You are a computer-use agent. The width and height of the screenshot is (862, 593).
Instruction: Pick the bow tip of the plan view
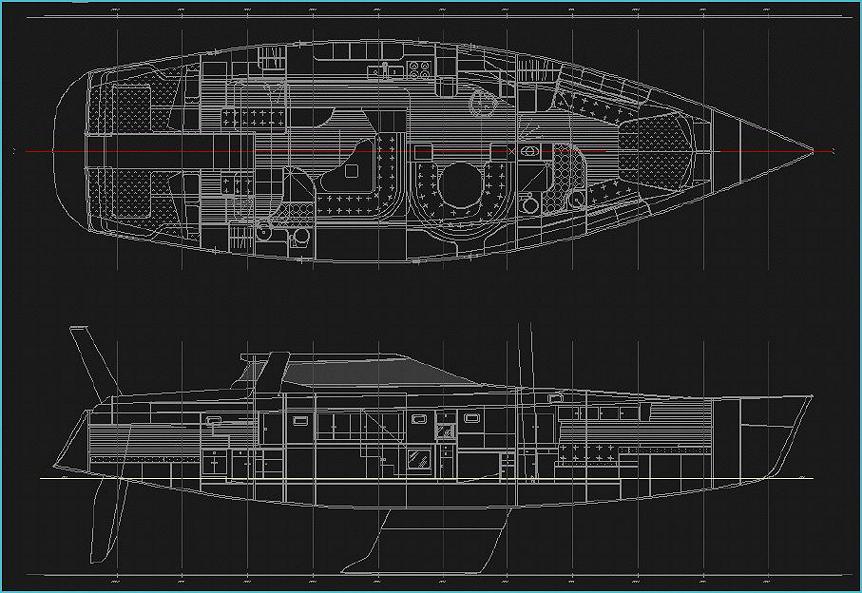point(811,151)
